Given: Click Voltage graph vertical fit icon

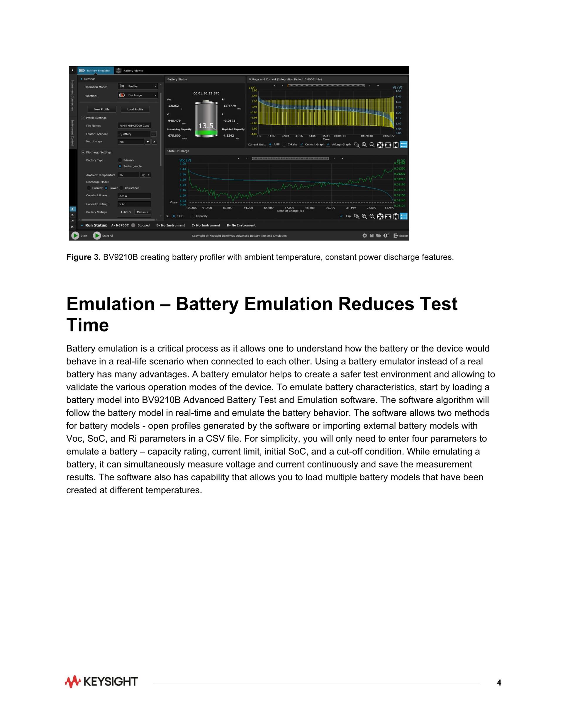Looking at the screenshot, I should pos(396,145).
